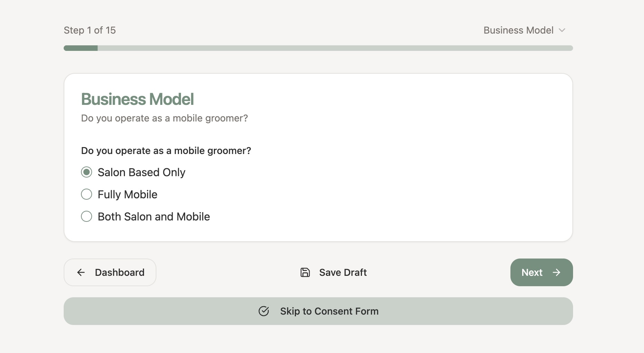The height and width of the screenshot is (353, 644).
Task: Click the Step 1 of 15 label
Action: click(x=90, y=30)
